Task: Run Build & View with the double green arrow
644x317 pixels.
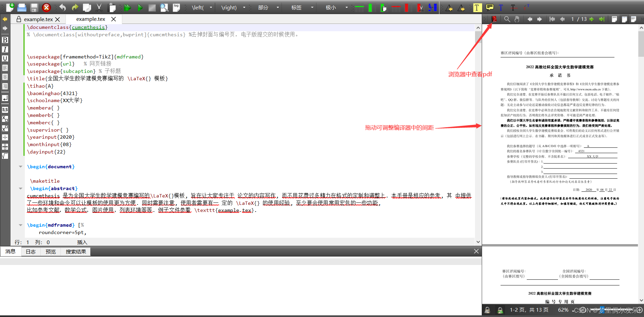Action: pyautogui.click(x=127, y=7)
